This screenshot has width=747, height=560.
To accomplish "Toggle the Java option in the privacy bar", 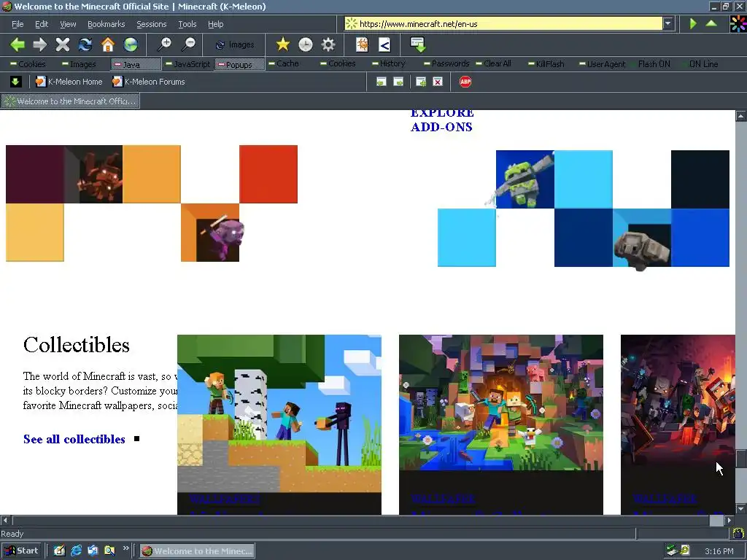I will click(x=136, y=64).
